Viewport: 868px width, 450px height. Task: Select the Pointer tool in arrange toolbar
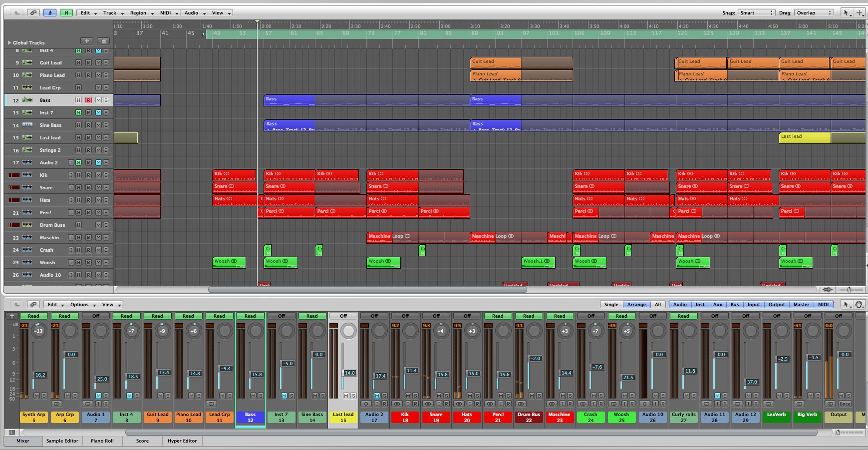[x=847, y=13]
